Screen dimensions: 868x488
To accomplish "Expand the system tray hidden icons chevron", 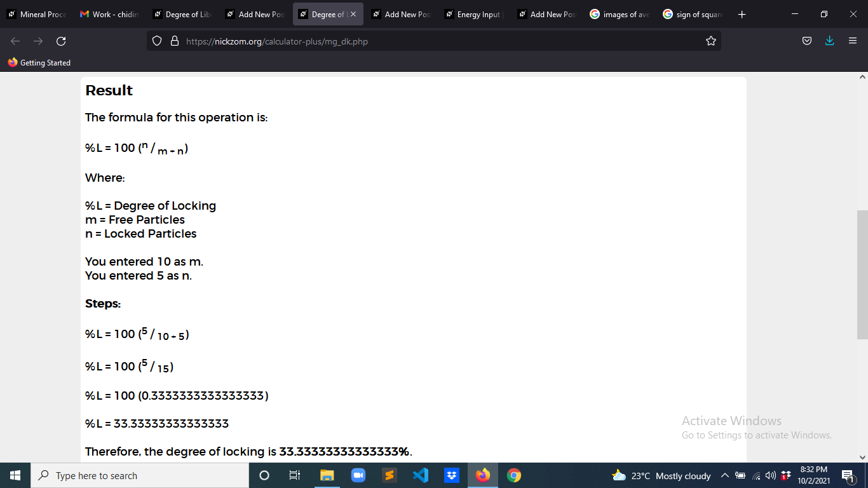I will pos(724,475).
